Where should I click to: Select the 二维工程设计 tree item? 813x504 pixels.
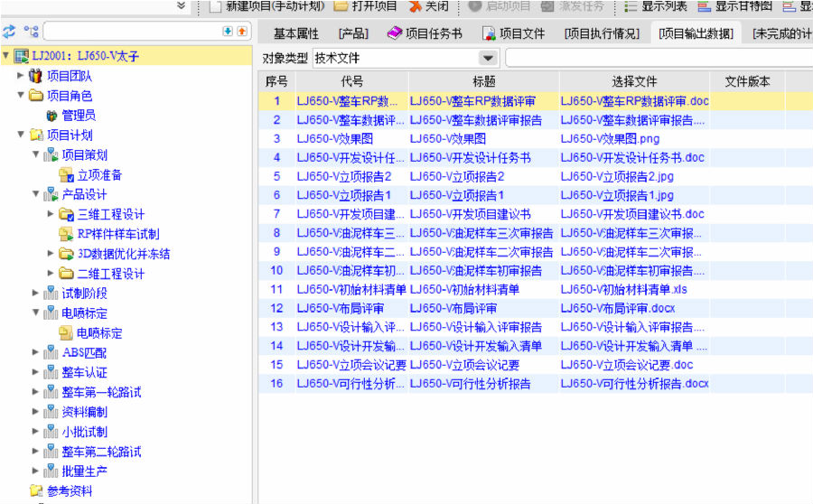coord(110,274)
